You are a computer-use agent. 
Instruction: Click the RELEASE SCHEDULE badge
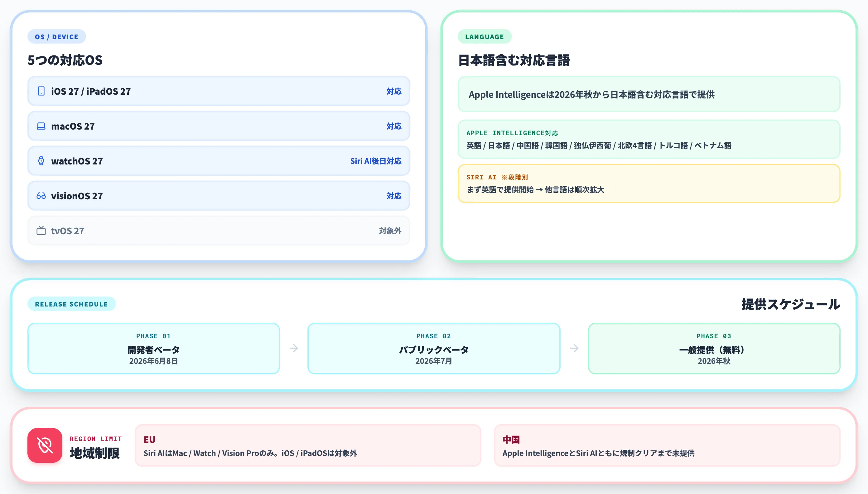pos(72,304)
